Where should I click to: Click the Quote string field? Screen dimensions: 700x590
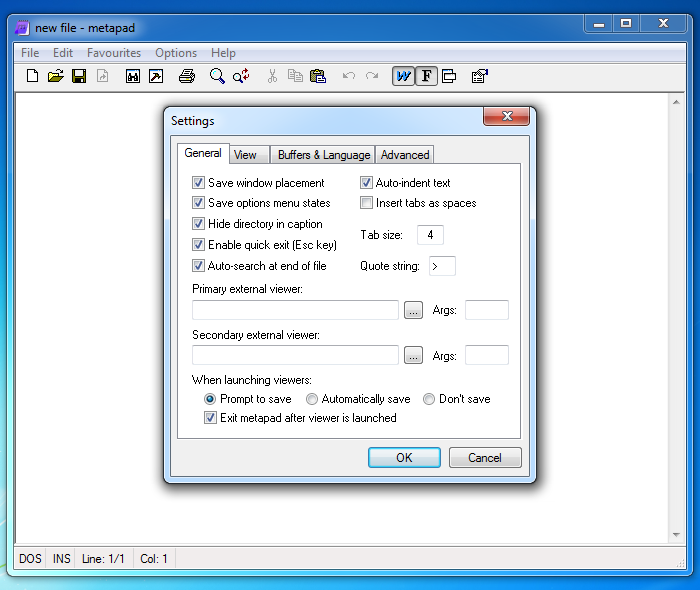[442, 266]
